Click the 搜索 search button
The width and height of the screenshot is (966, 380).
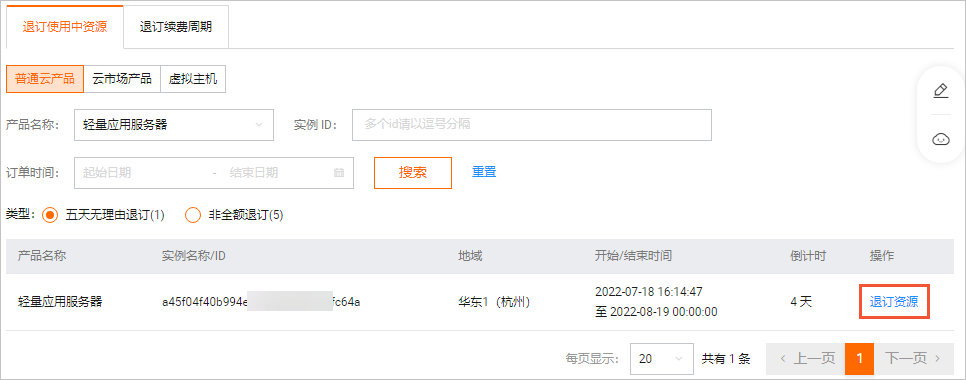pyautogui.click(x=413, y=172)
